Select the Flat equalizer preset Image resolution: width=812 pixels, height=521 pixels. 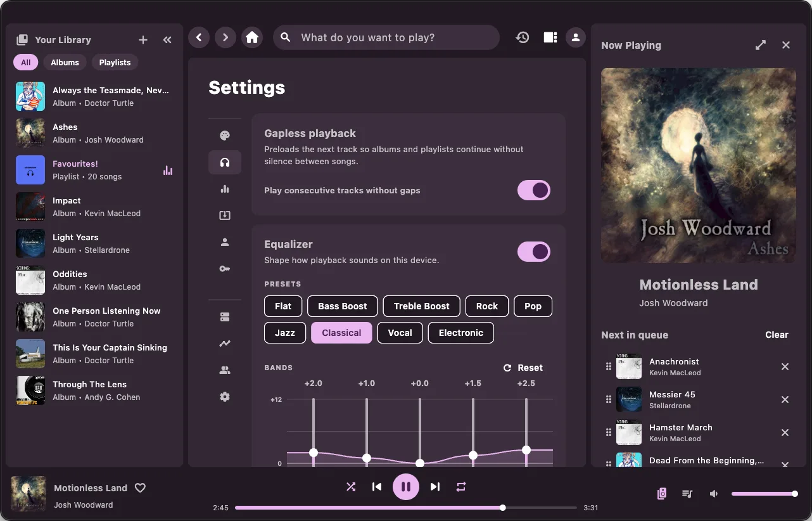pyautogui.click(x=283, y=306)
